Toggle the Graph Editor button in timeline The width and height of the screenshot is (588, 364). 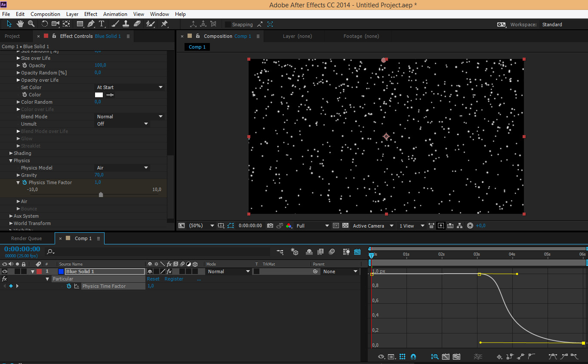pyautogui.click(x=357, y=252)
